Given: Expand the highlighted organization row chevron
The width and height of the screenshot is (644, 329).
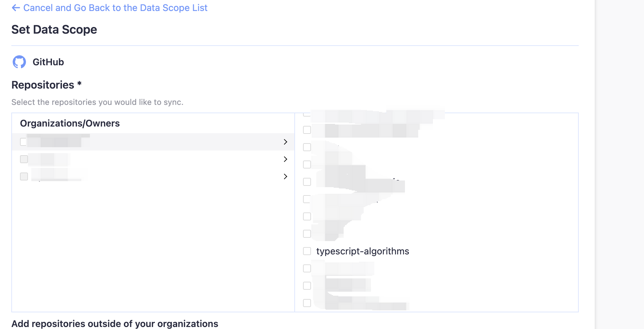Looking at the screenshot, I should click(x=285, y=142).
